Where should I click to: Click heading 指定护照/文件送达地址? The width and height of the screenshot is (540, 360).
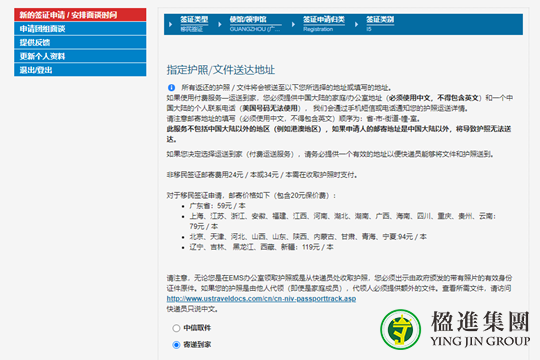(221, 70)
